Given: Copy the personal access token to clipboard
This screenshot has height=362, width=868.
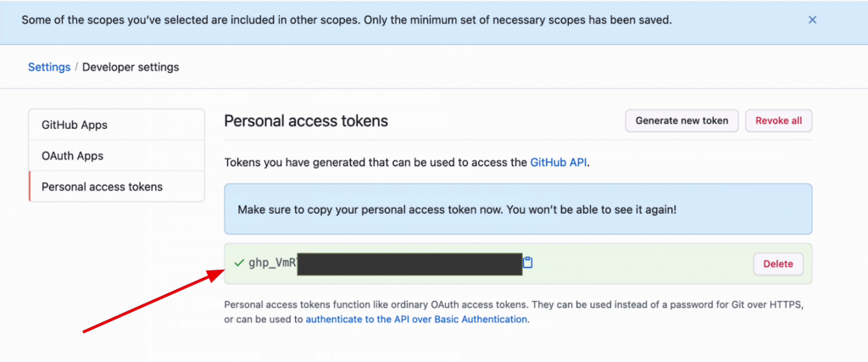Looking at the screenshot, I should [x=527, y=263].
